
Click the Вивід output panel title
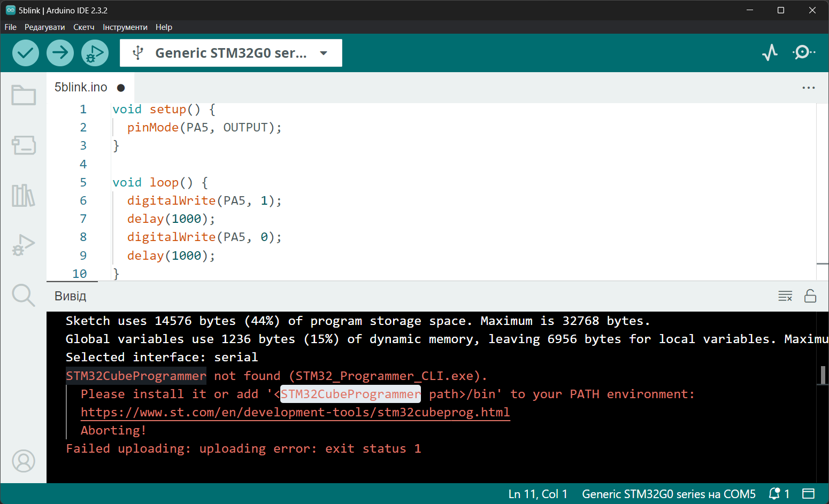coord(70,296)
